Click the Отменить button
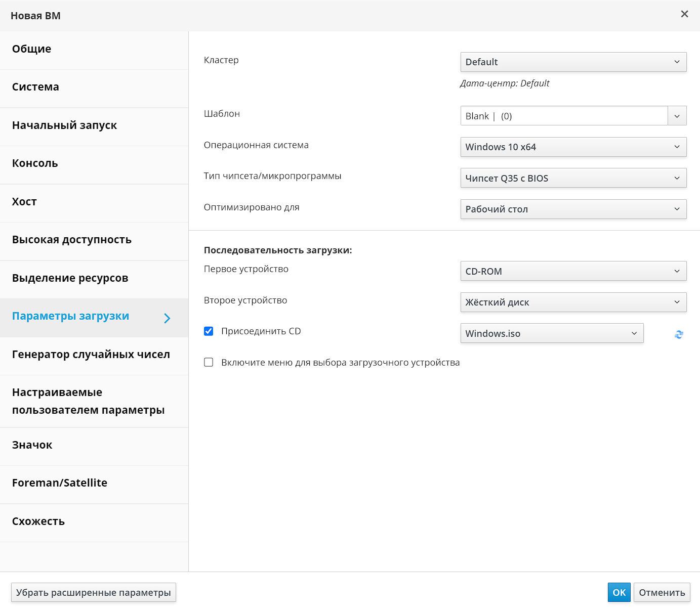This screenshot has width=700, height=613. [x=662, y=593]
